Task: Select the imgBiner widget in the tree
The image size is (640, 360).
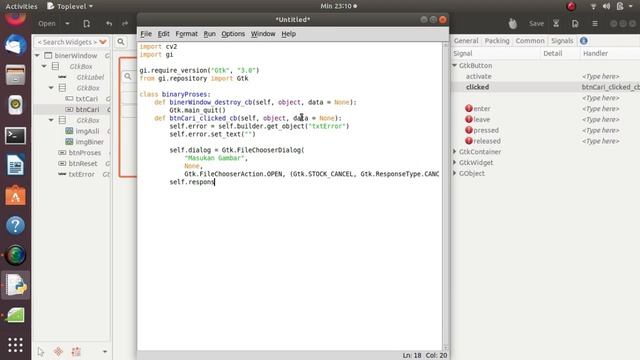Action: tap(89, 142)
